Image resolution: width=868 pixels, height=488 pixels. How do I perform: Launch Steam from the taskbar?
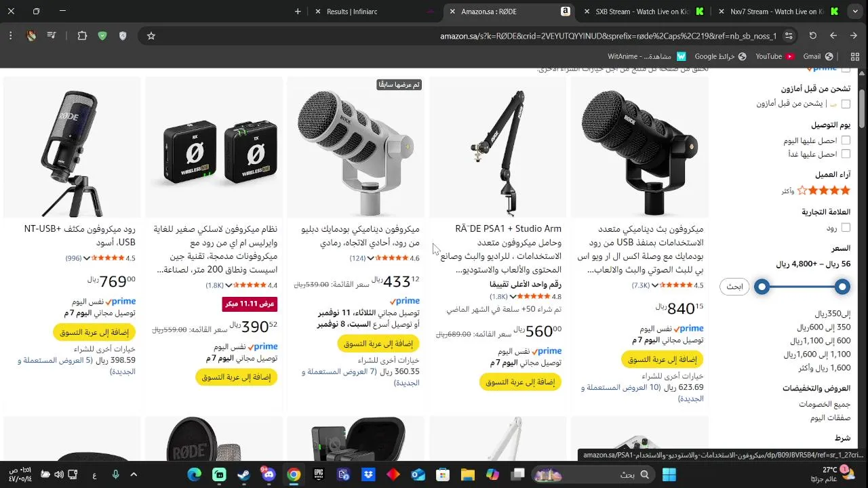pos(244,474)
